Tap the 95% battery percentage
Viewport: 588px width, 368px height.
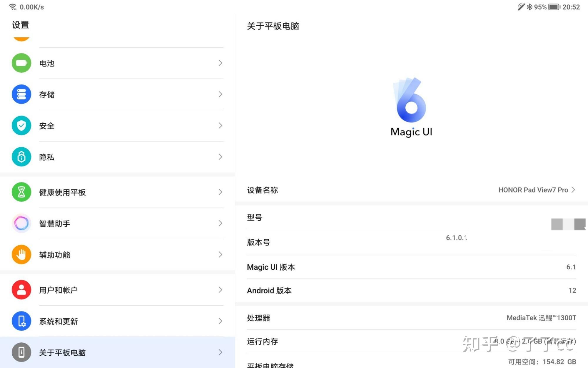[x=540, y=7]
